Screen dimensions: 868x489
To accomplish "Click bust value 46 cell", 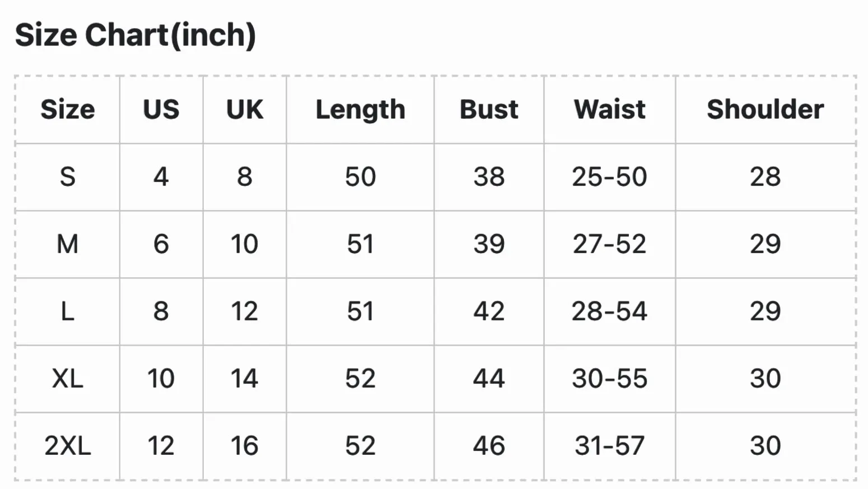I will tap(489, 446).
